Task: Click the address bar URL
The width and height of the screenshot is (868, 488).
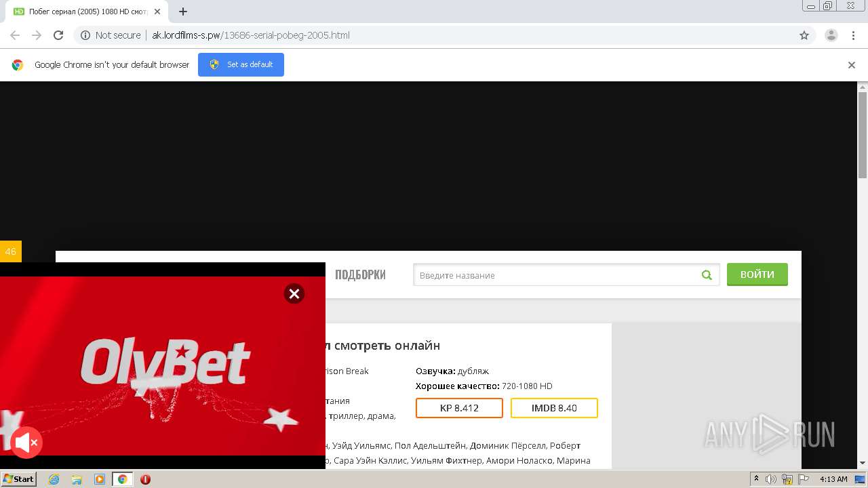Action: click(x=251, y=35)
